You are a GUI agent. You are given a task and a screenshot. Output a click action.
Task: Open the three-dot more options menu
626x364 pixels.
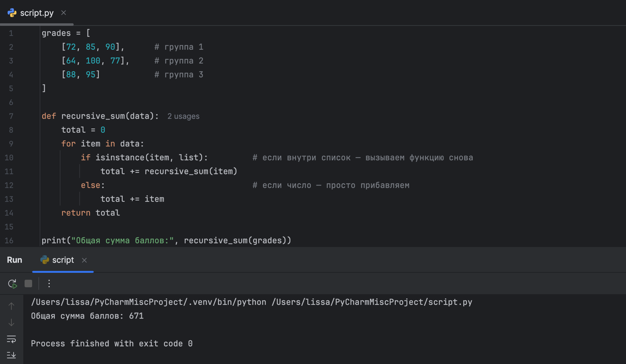(x=49, y=284)
